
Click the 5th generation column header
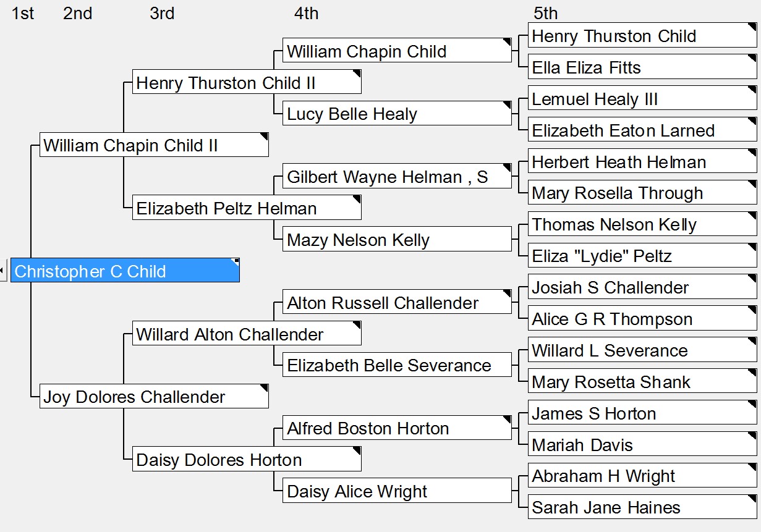pyautogui.click(x=546, y=13)
